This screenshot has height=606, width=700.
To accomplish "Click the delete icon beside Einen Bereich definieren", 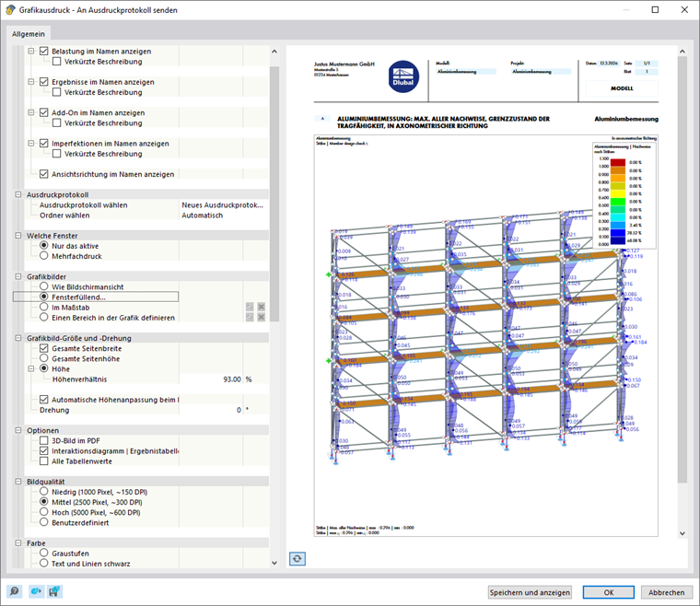I will [x=262, y=318].
